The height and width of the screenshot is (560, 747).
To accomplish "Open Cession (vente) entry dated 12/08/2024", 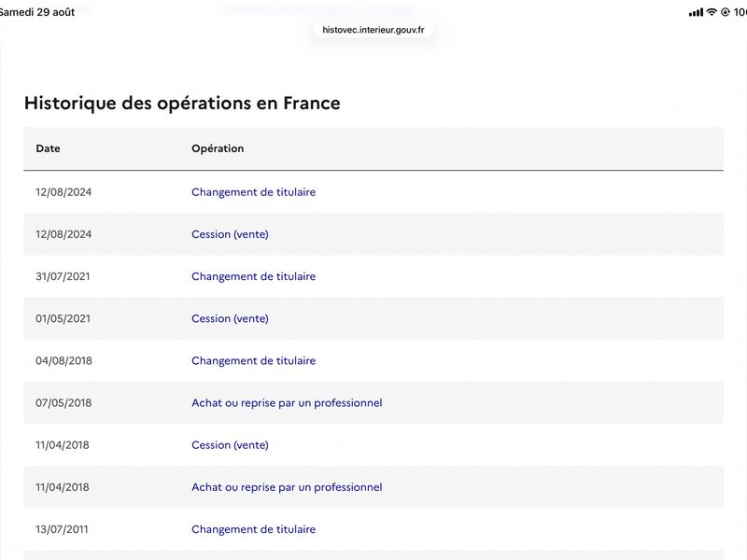I will (x=230, y=234).
